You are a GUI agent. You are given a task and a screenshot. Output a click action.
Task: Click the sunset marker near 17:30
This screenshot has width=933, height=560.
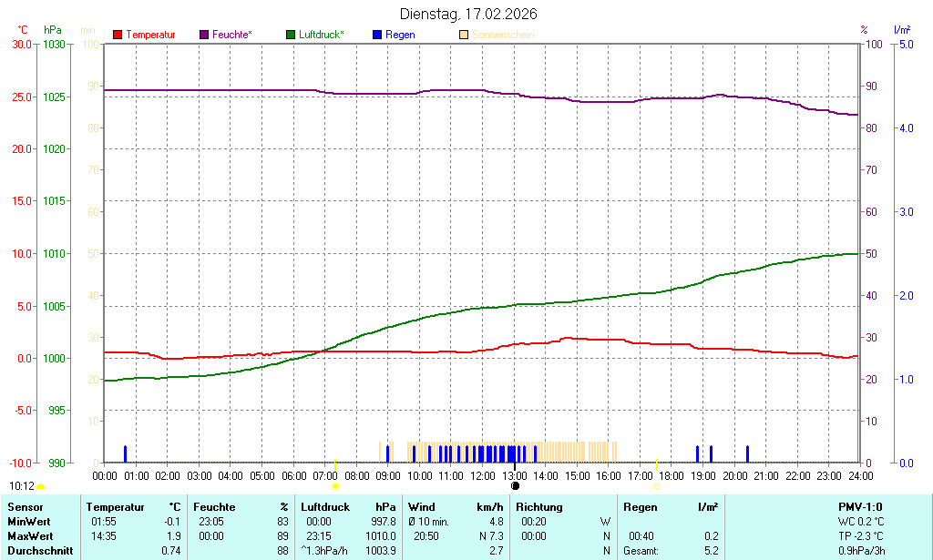coord(656,486)
